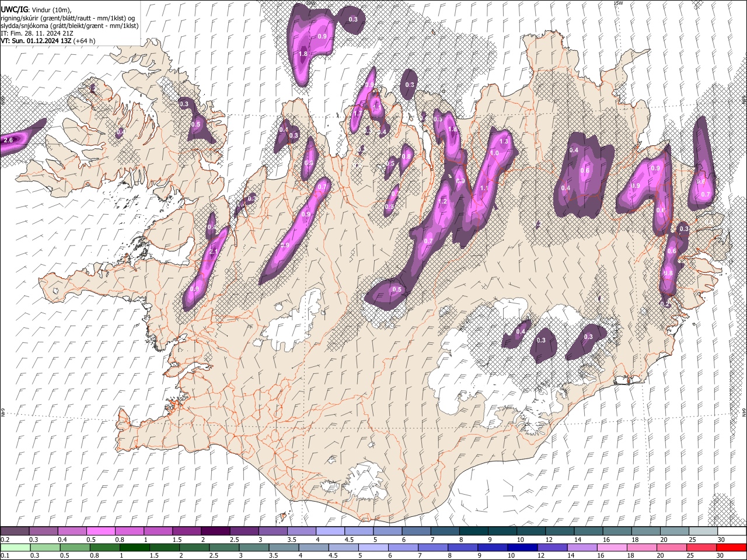Select lower legend pink swatch starting at 18
Screen dimensions: 747x560
(x=641, y=548)
